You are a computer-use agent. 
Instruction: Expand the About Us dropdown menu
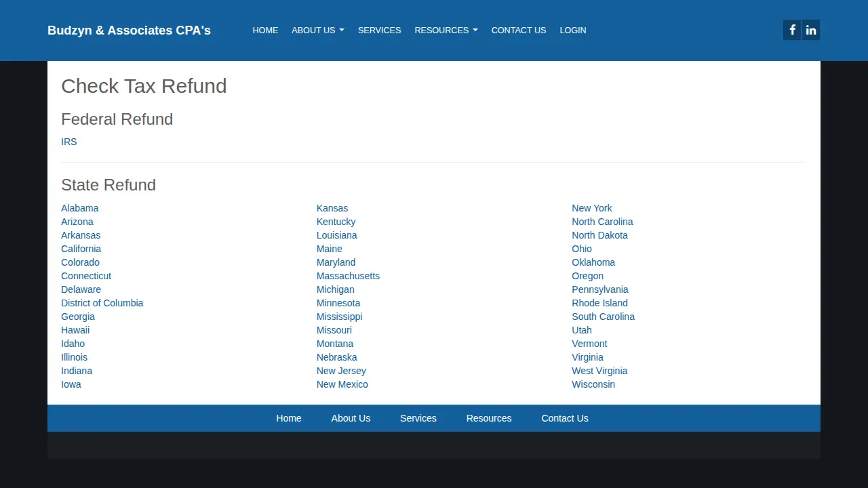pos(318,30)
